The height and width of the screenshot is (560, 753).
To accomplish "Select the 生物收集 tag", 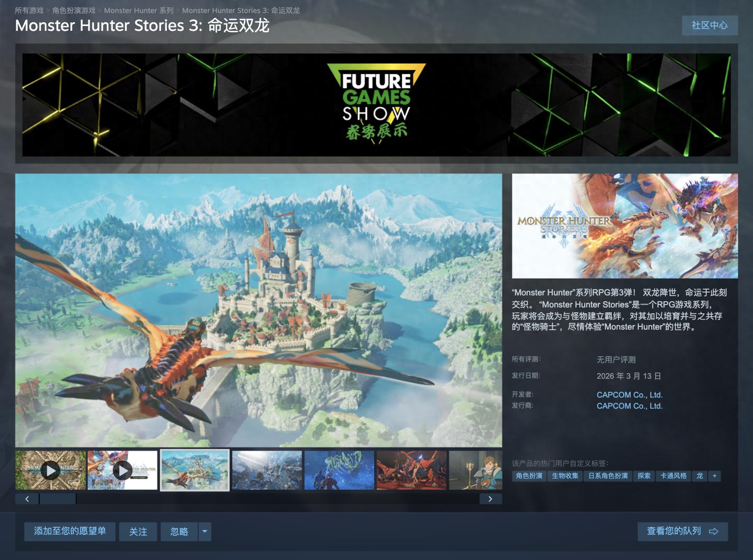I will point(565,476).
